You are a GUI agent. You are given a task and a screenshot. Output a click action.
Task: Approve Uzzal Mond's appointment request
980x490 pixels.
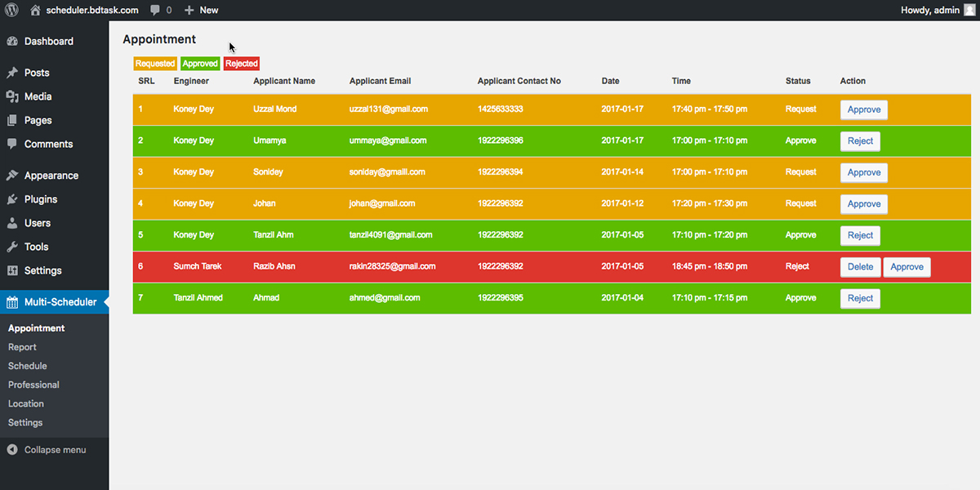pos(864,109)
